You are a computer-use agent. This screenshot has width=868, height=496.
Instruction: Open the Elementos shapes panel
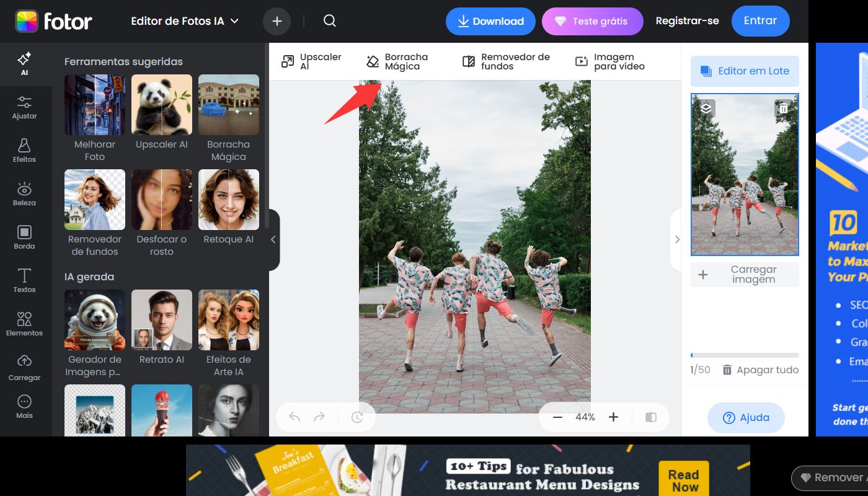pos(24,324)
